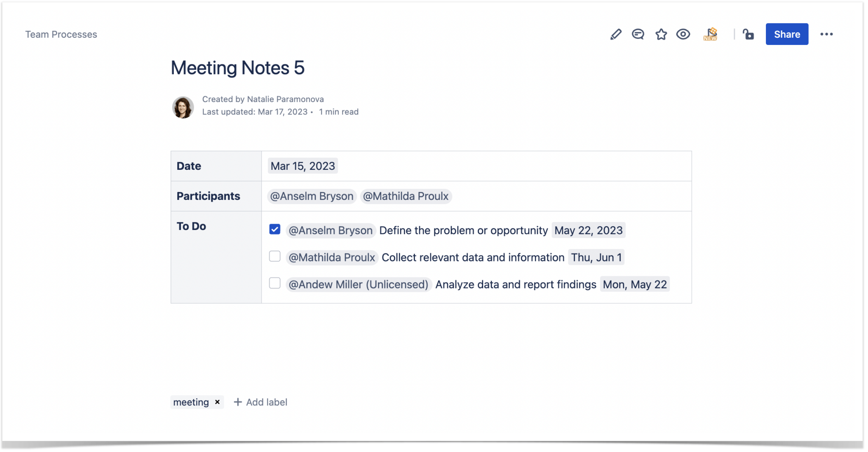Viewport: 868px width, 452px height.
Task: Open the May 22, 2023 due date
Action: click(x=589, y=230)
